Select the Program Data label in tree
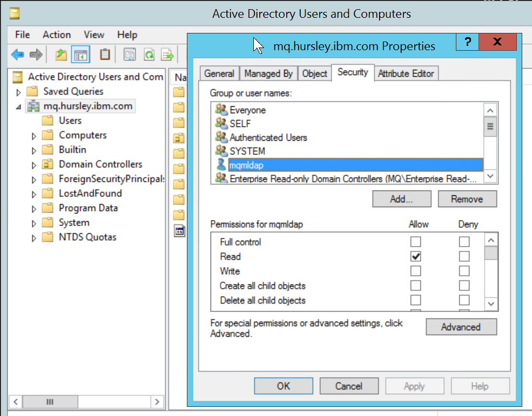This screenshot has height=416, width=532. (x=88, y=208)
